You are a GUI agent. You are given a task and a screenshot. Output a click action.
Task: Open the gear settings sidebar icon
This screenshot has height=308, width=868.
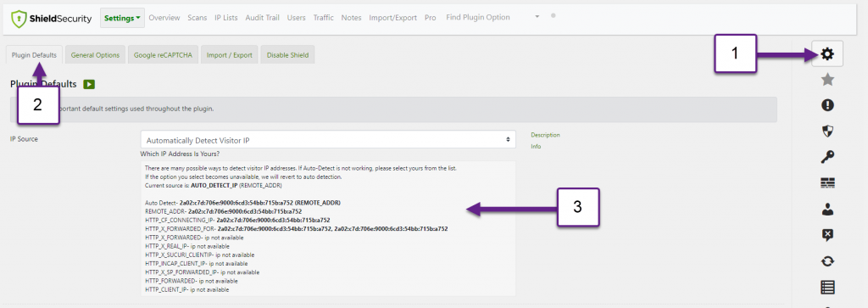click(827, 53)
